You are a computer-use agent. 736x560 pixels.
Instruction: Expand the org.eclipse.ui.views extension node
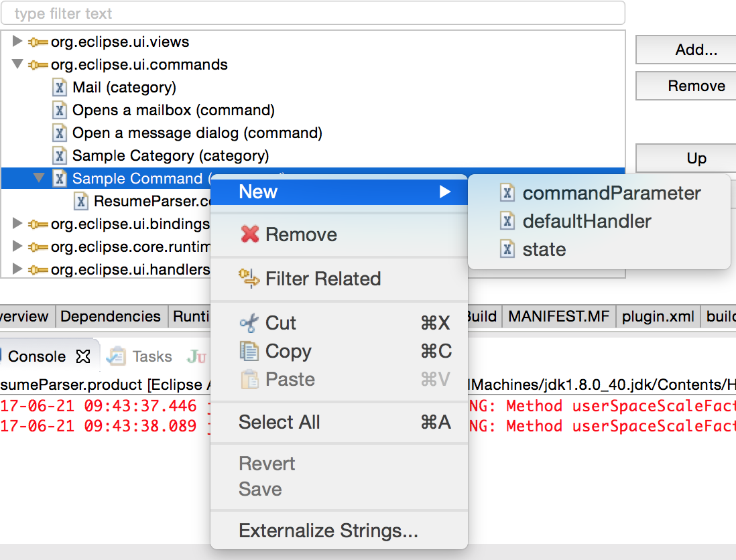coord(18,42)
